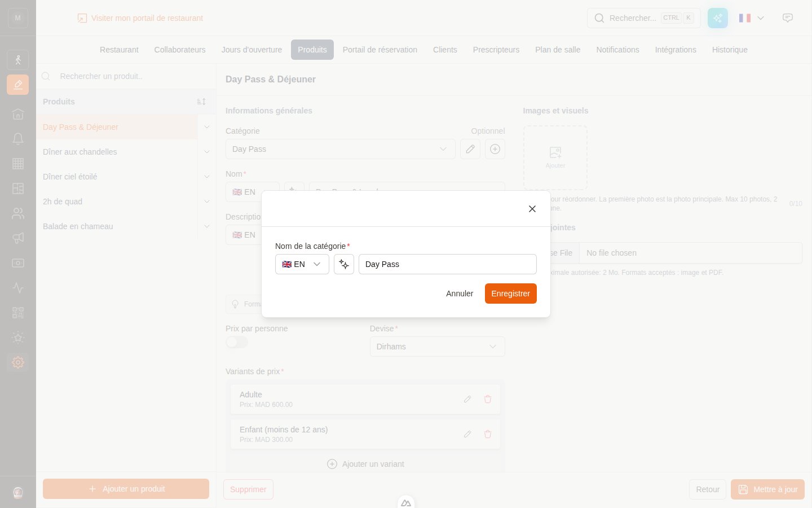
Task: Switch to the Jours d'ouverture tab
Action: coord(251,50)
